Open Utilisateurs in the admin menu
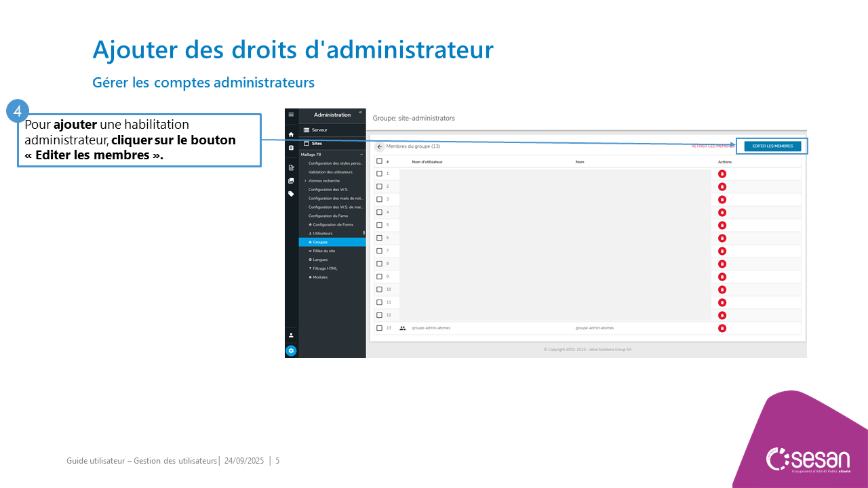868x488 pixels. 323,233
